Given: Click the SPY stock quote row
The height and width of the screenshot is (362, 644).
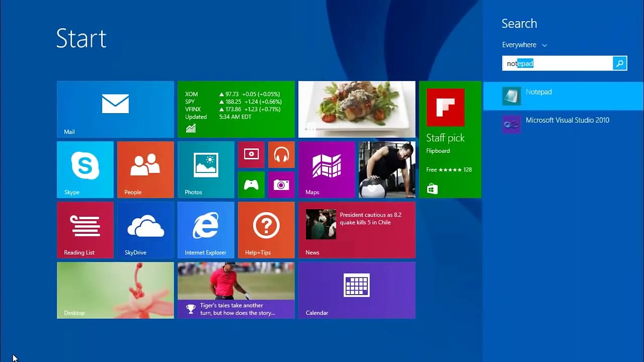Looking at the screenshot, I should [x=233, y=102].
